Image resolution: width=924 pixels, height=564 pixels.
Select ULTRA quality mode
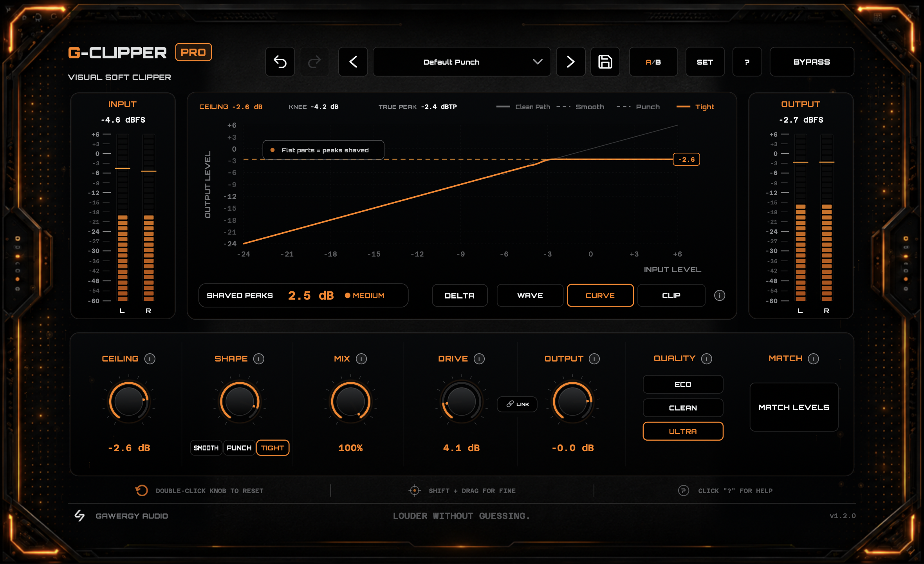[x=683, y=432]
